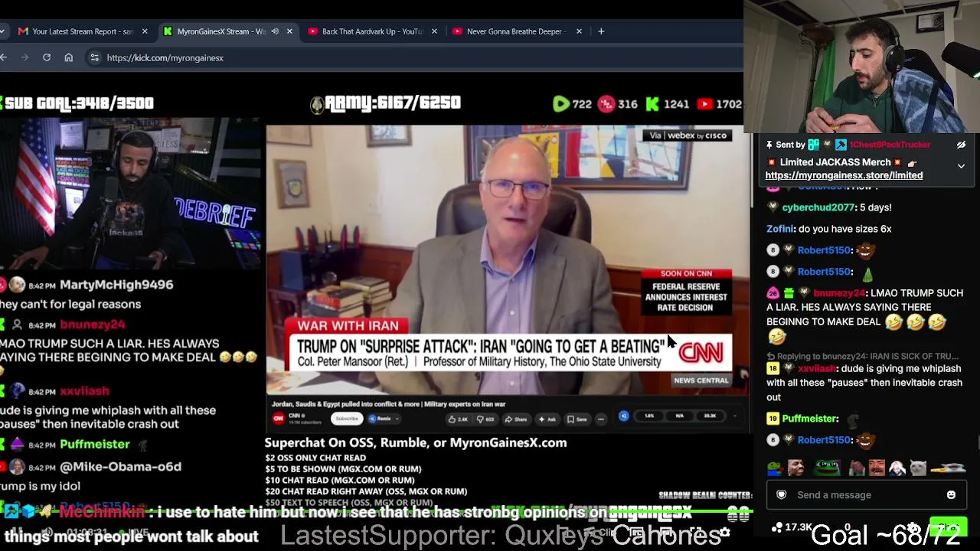Focus the address bar showing kick.com/myrongainesx

coord(413,57)
